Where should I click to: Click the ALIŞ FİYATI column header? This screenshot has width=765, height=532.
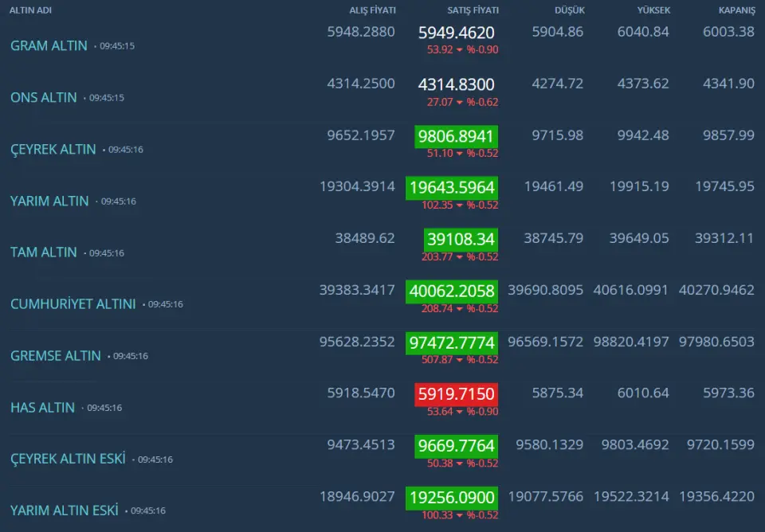372,10
